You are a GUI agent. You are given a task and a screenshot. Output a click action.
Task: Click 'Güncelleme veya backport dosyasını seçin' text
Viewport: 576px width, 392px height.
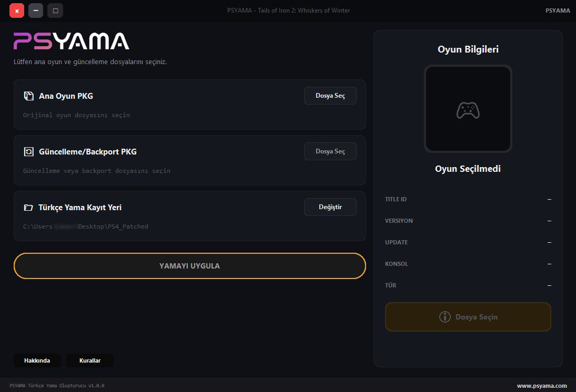coord(97,171)
